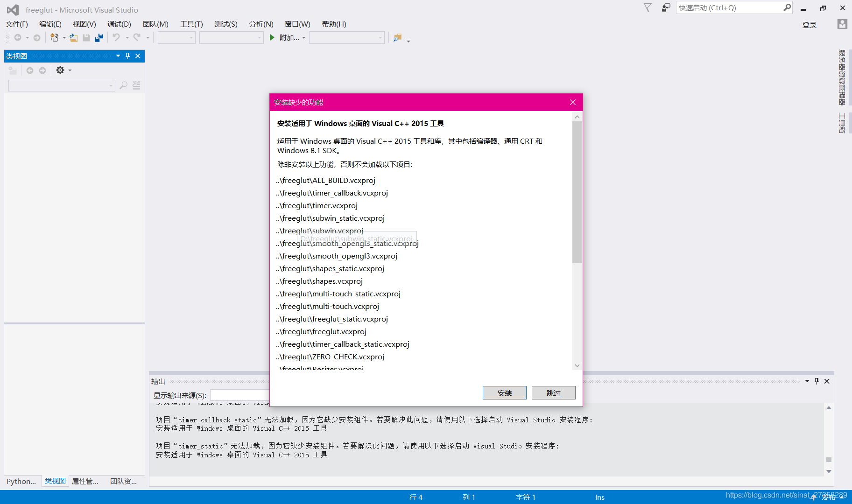
Task: Click the Navigate Backward toolbar icon
Action: [x=18, y=38]
